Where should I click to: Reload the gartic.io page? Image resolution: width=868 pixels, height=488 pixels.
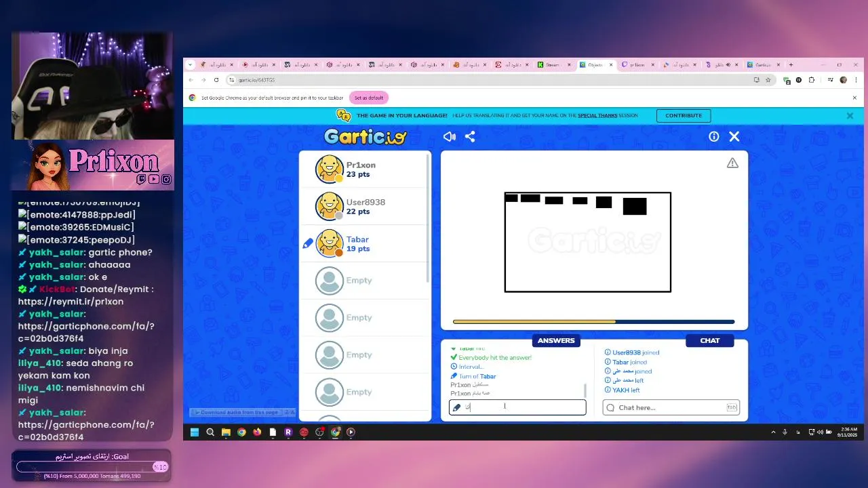(x=216, y=80)
